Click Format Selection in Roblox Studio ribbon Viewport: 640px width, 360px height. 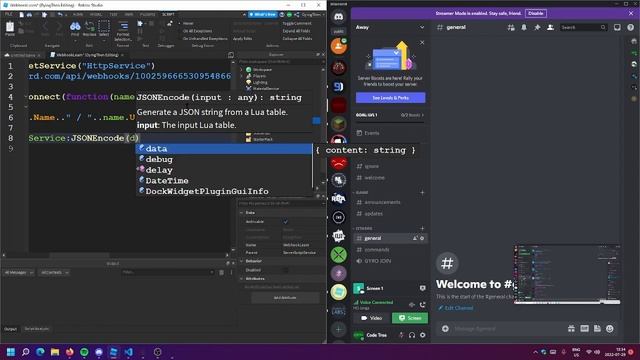pos(123,31)
